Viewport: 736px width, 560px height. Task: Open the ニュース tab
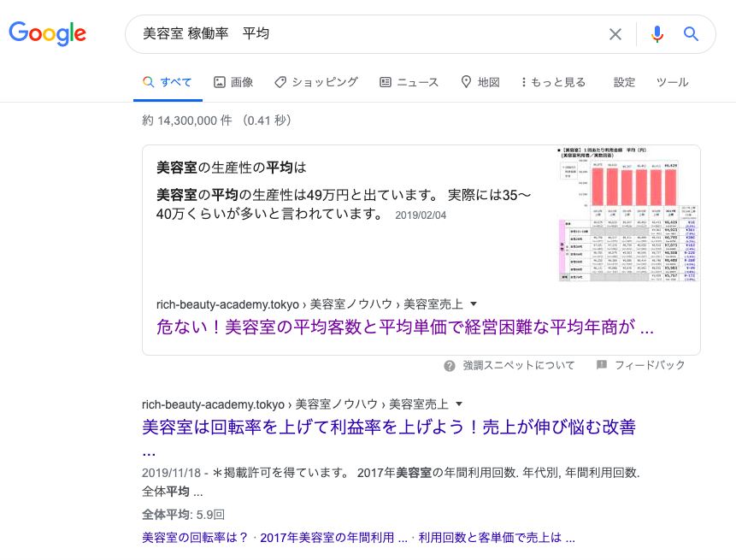click(x=409, y=82)
